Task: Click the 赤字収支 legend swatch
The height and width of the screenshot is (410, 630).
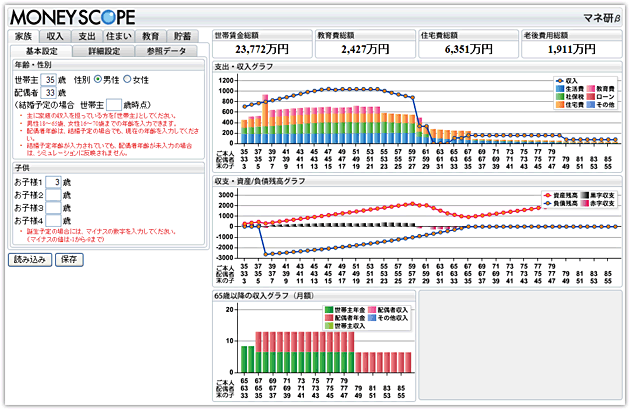Action: (584, 203)
